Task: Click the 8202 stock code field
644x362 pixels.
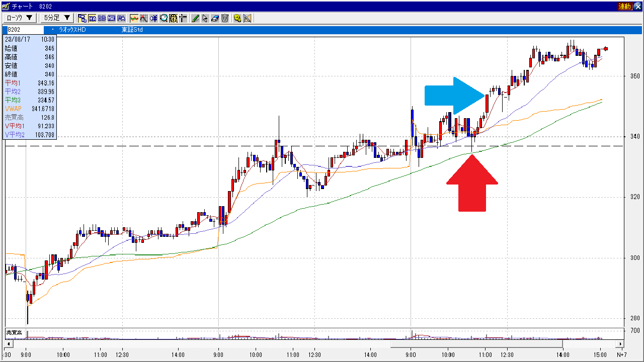Action: (x=26, y=30)
